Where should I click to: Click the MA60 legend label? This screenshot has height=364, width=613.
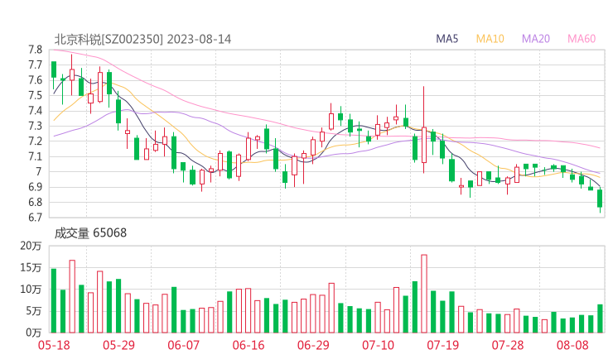pos(582,39)
